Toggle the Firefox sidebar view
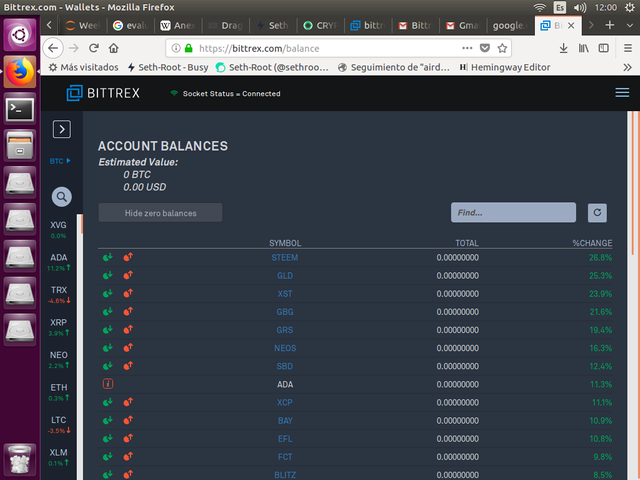This screenshot has width=640, height=480. (x=604, y=48)
